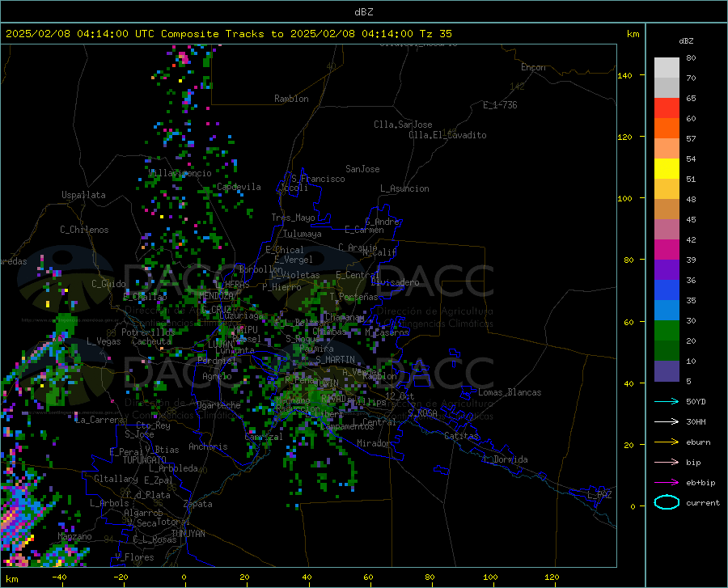Click the TUNUYAN label on map
Image resolution: width=728 pixels, height=588 pixels.
(x=188, y=534)
